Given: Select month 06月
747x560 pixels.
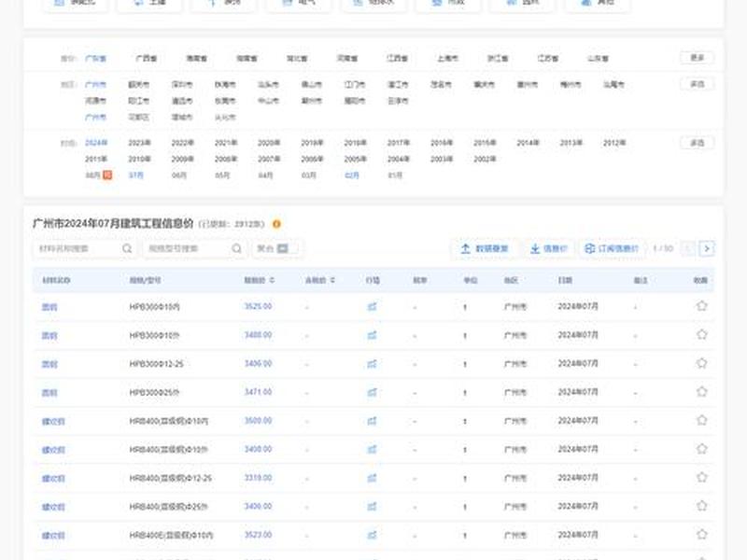Looking at the screenshot, I should [x=179, y=175].
